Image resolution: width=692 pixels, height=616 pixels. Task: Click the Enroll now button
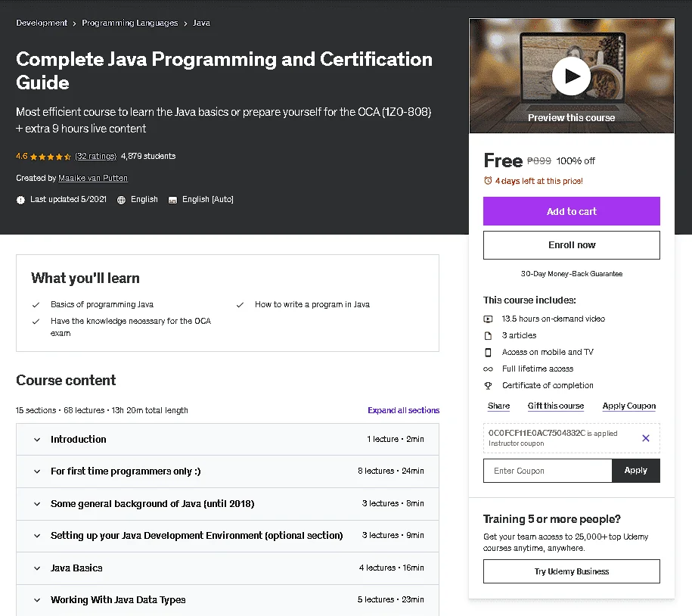572,245
